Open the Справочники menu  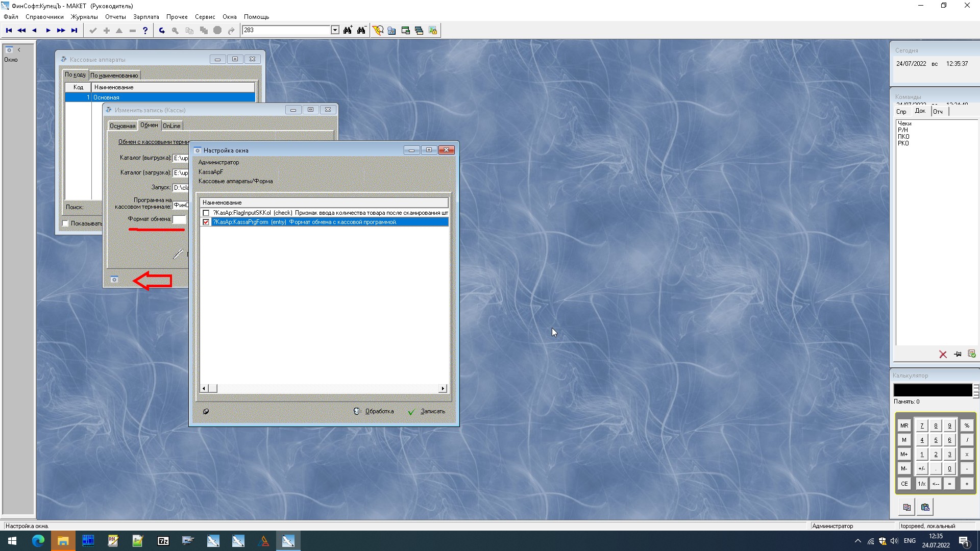(44, 17)
